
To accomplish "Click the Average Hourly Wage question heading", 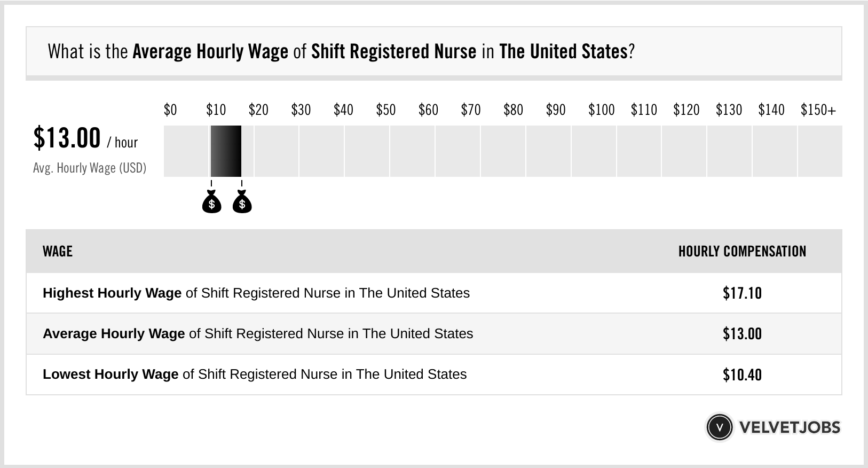I will click(341, 52).
